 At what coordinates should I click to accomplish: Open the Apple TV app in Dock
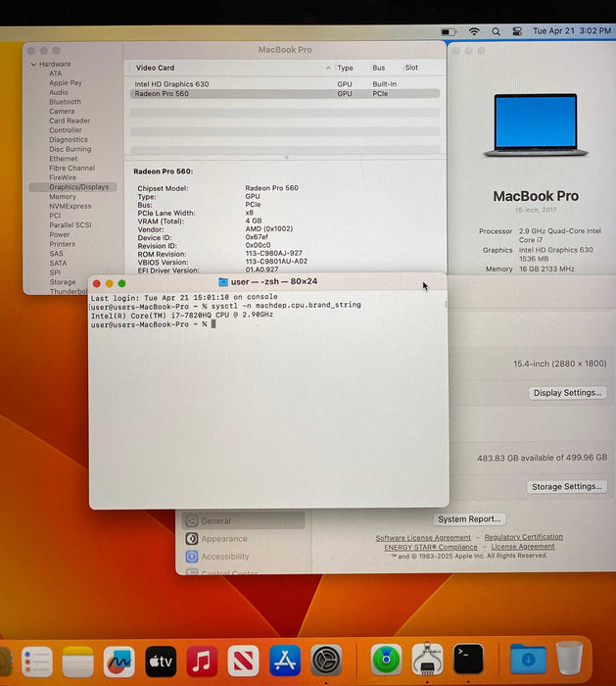click(161, 661)
